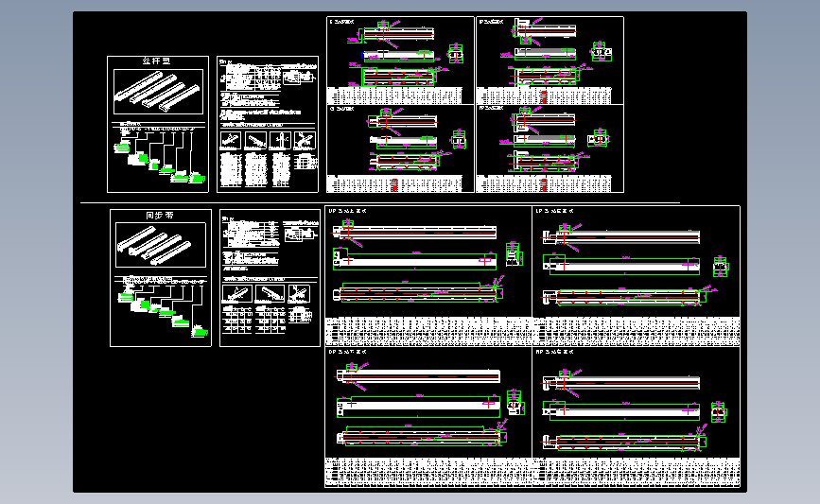
Task: Select the isometric rails view under 同步带
Action: [x=161, y=245]
